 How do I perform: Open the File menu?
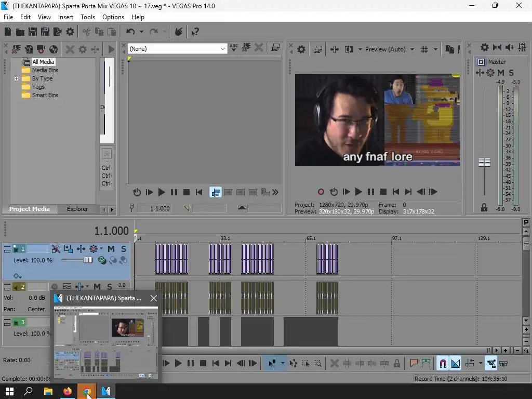click(8, 17)
